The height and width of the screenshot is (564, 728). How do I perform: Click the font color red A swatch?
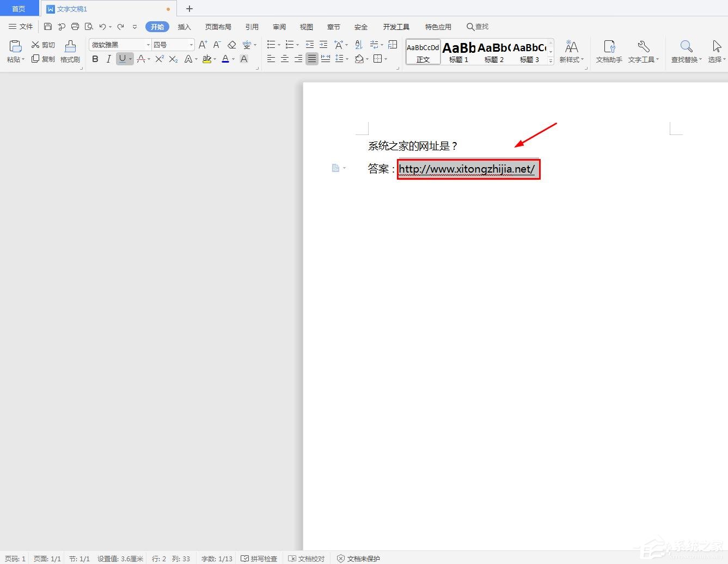click(x=225, y=59)
